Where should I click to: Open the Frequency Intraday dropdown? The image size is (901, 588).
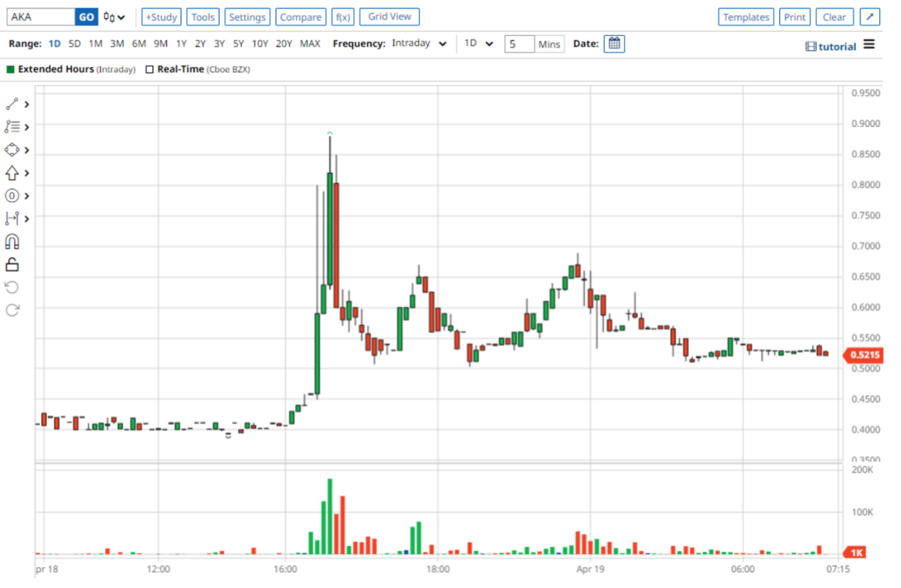[x=419, y=44]
